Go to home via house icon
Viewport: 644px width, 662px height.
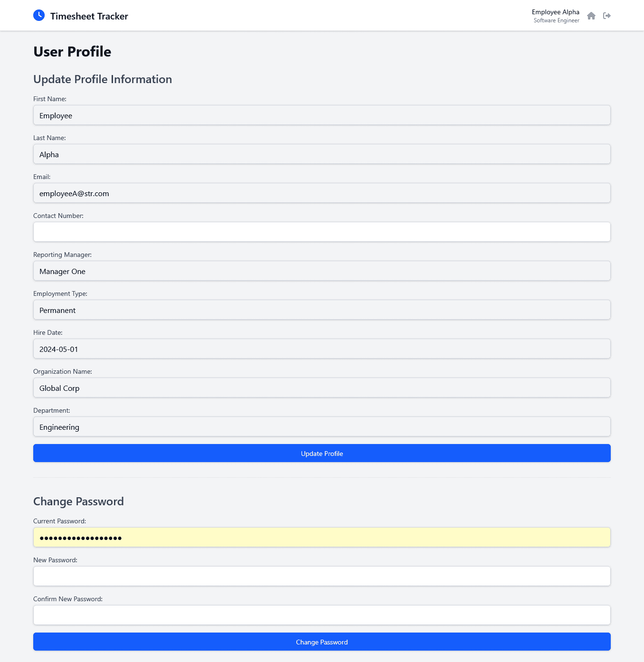591,16
